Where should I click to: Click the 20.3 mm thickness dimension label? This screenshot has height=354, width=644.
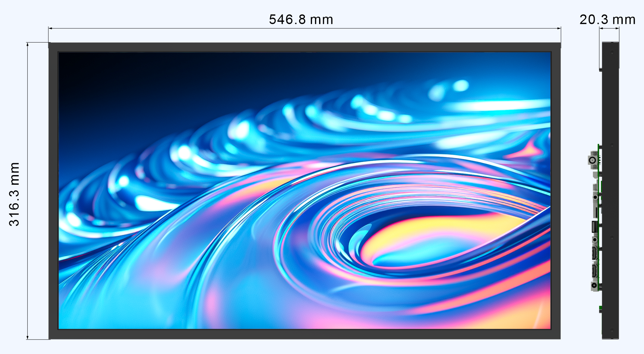click(607, 20)
